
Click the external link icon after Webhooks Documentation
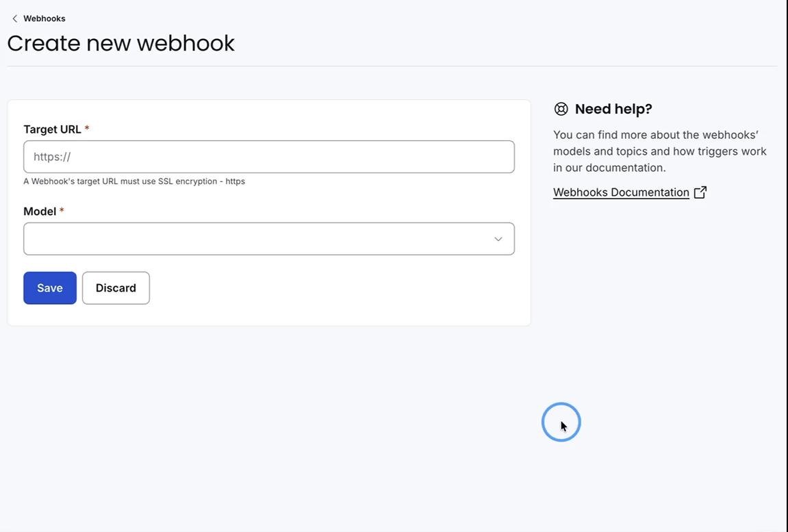click(x=700, y=192)
